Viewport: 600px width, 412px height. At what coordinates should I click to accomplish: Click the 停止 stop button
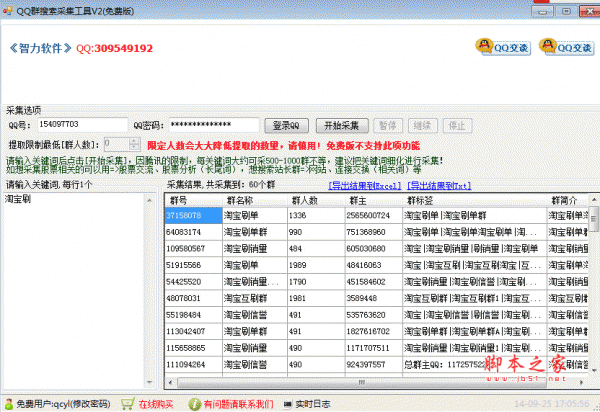pyautogui.click(x=457, y=125)
